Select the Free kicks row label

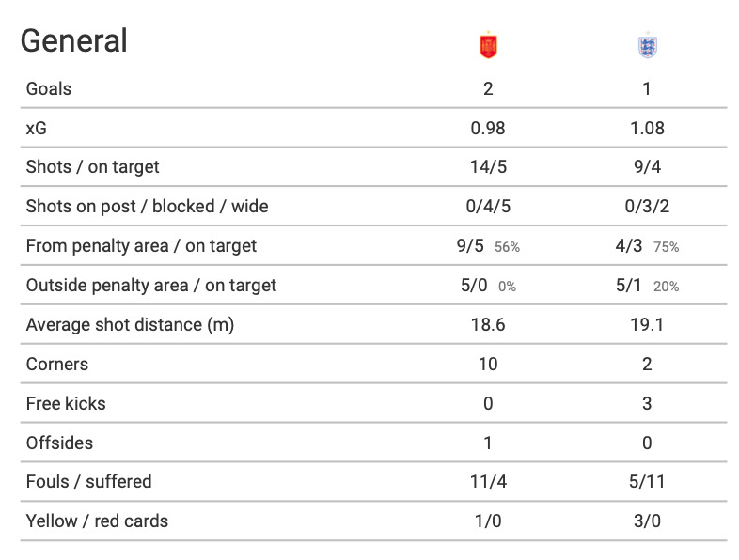pos(66,403)
